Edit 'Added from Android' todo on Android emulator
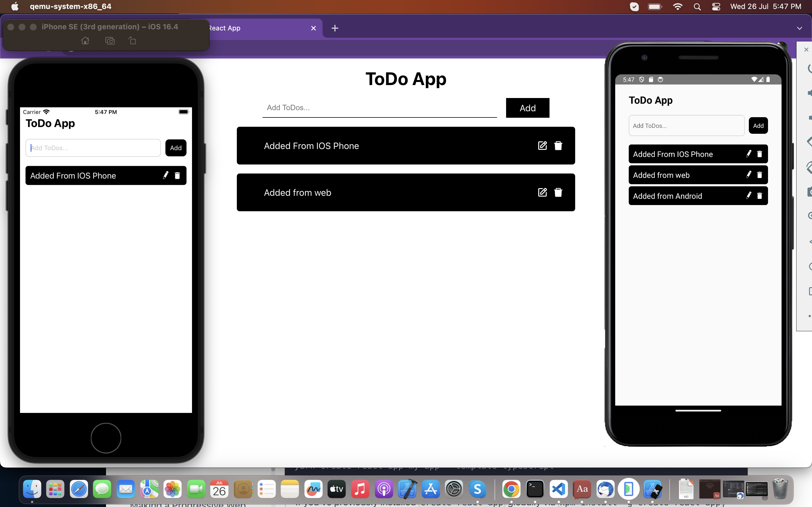Viewport: 812px width, 507px height. click(x=749, y=196)
